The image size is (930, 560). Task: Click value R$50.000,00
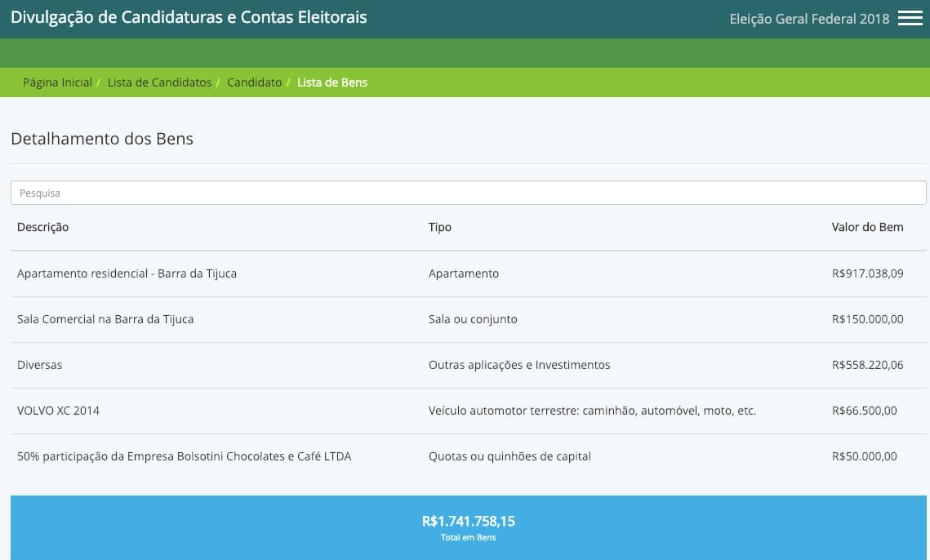[864, 456]
